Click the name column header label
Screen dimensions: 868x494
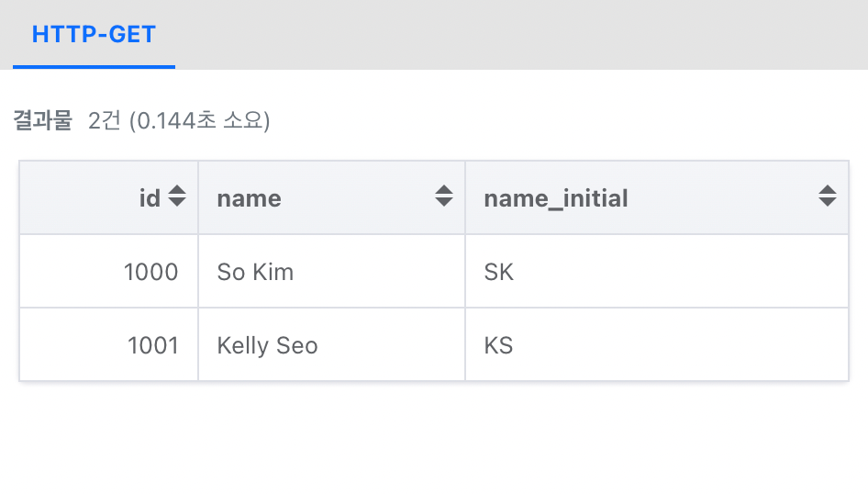click(249, 198)
